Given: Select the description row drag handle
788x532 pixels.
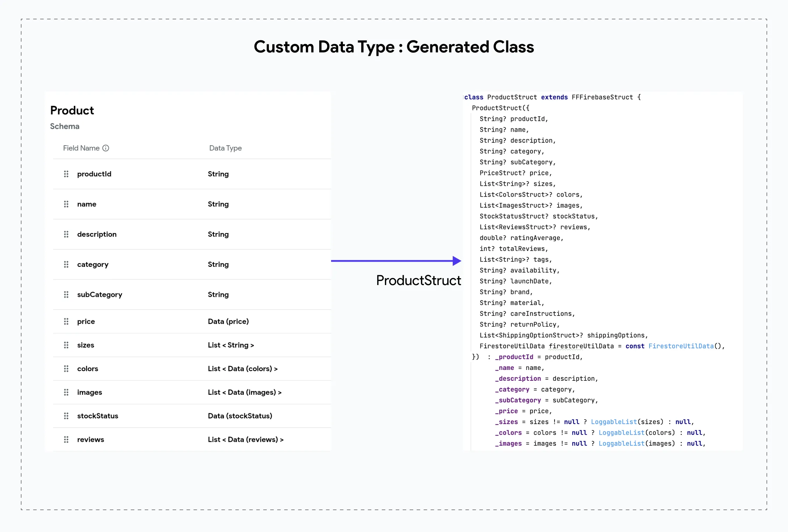Looking at the screenshot, I should click(x=66, y=234).
